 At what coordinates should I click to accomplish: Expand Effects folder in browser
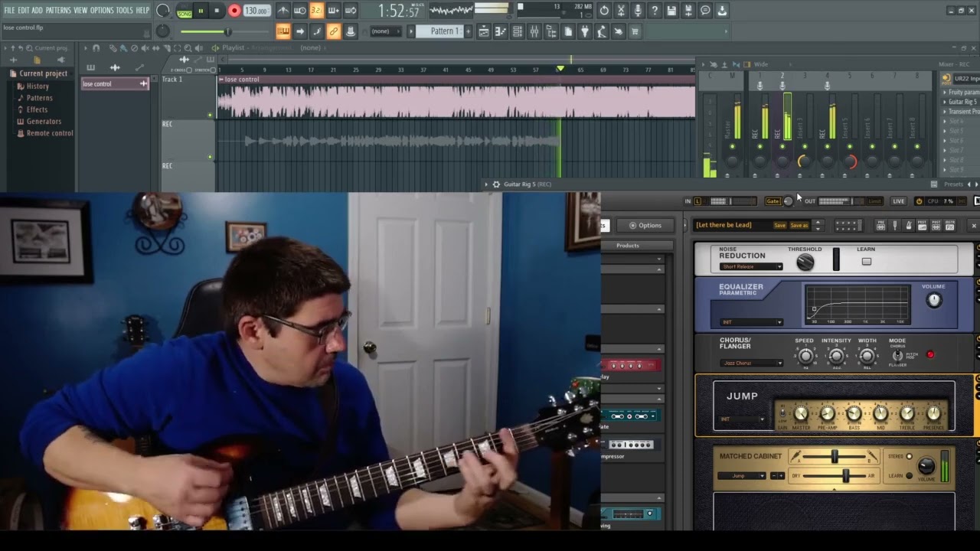point(37,109)
